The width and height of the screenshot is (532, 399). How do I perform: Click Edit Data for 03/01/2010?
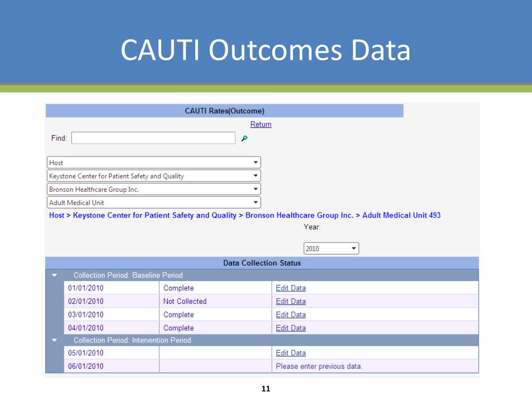291,314
